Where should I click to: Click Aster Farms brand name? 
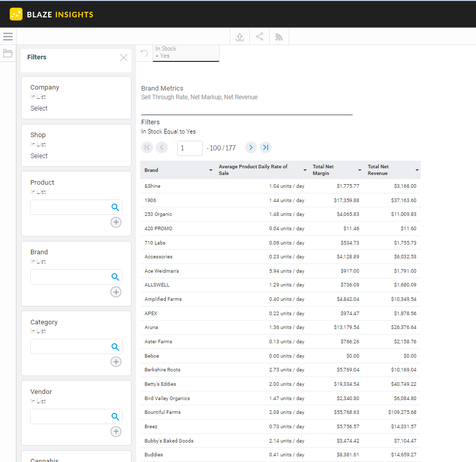[x=158, y=341]
